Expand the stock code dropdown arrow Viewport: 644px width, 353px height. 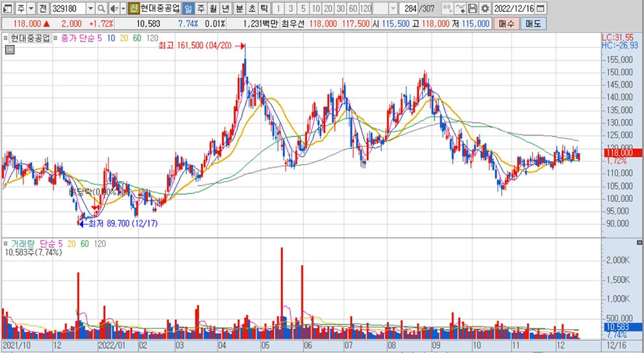[90, 8]
